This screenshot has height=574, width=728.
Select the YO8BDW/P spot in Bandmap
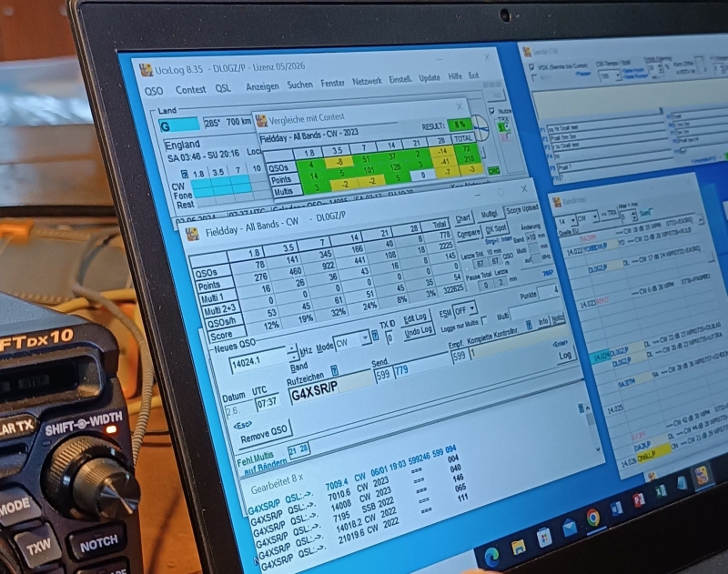(601, 247)
